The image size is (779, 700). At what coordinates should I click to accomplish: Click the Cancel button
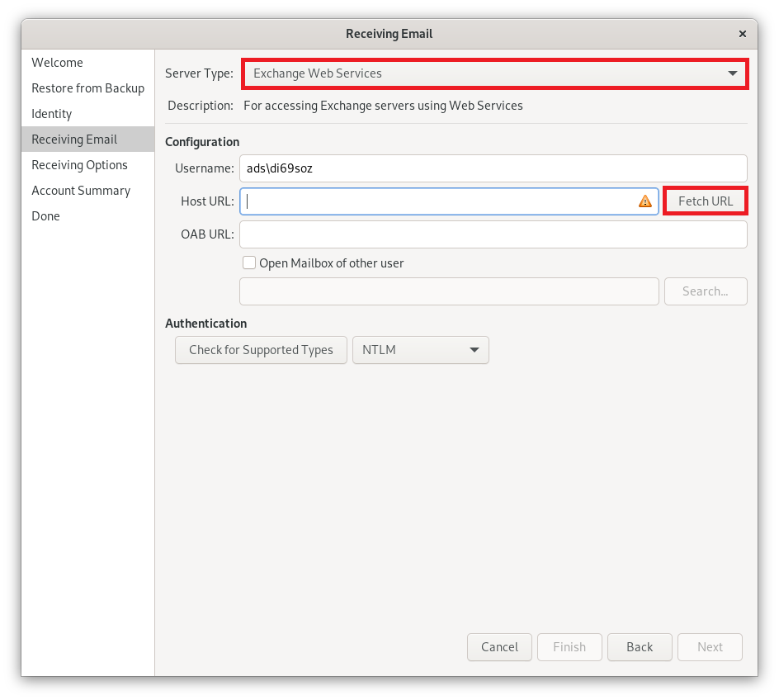499,647
